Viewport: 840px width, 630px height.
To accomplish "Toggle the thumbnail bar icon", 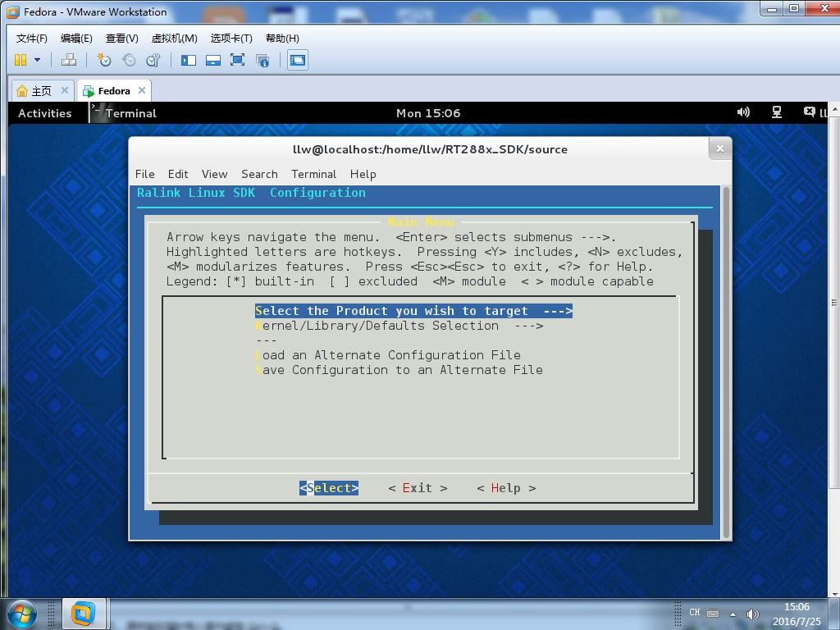I will [x=213, y=60].
